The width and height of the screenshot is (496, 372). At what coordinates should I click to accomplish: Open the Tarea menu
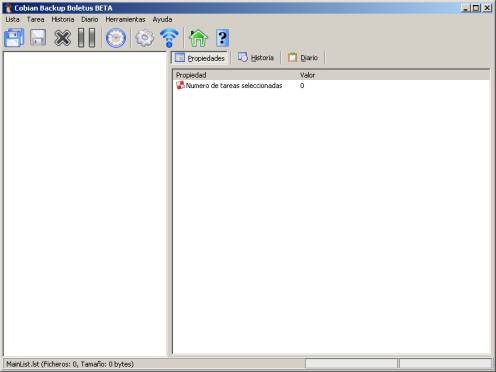35,20
